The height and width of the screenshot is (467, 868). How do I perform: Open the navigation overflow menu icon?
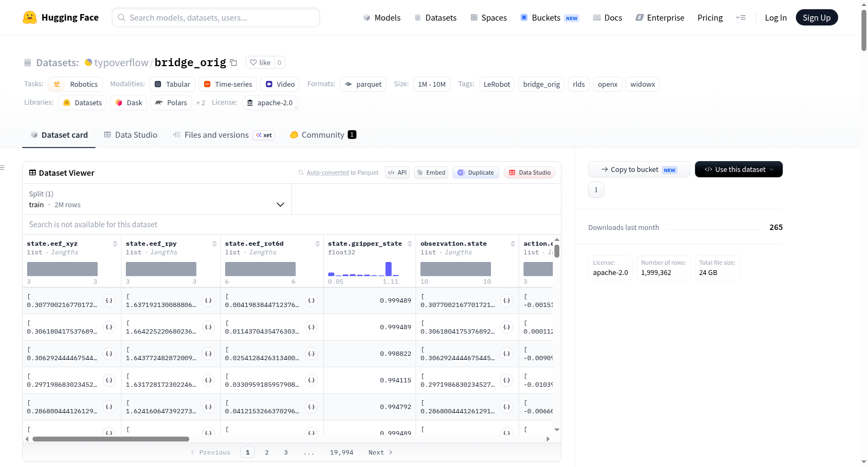point(741,17)
